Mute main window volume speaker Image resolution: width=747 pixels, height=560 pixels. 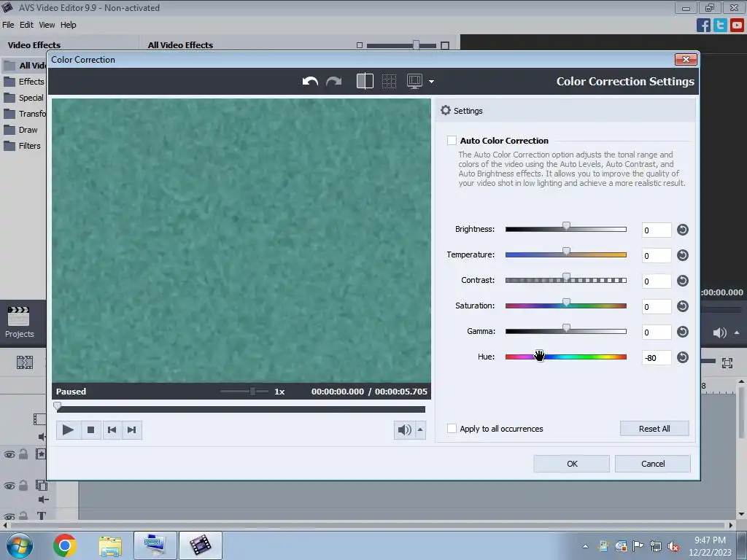720,332
